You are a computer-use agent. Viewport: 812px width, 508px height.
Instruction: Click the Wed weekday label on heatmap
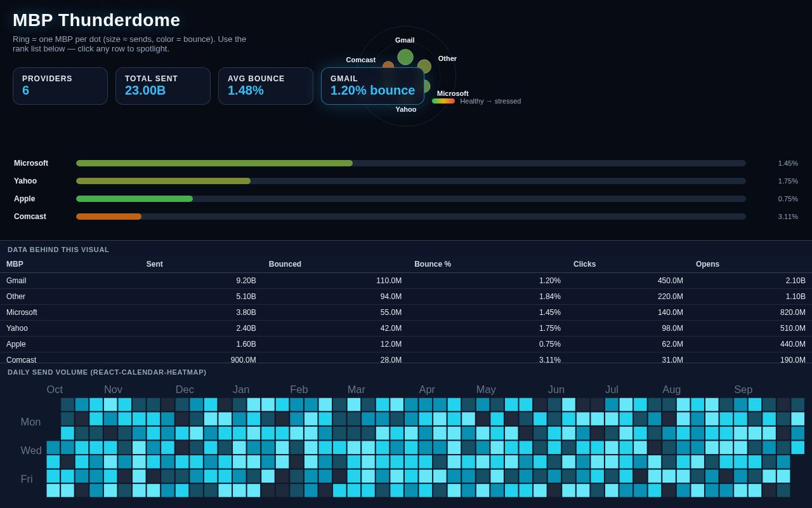click(x=31, y=450)
